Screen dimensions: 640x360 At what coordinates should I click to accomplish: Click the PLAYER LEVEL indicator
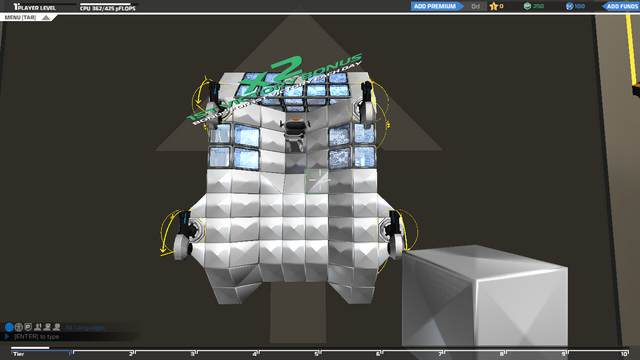35,7
